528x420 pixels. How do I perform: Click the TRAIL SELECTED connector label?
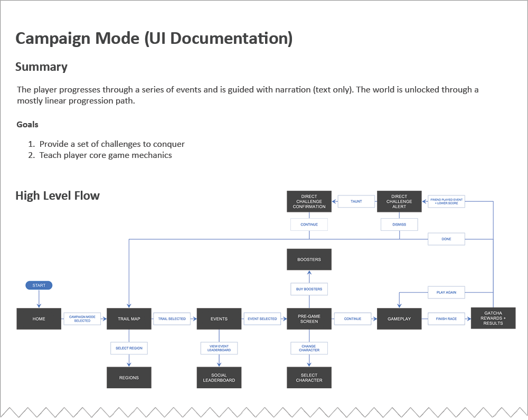[172, 319]
